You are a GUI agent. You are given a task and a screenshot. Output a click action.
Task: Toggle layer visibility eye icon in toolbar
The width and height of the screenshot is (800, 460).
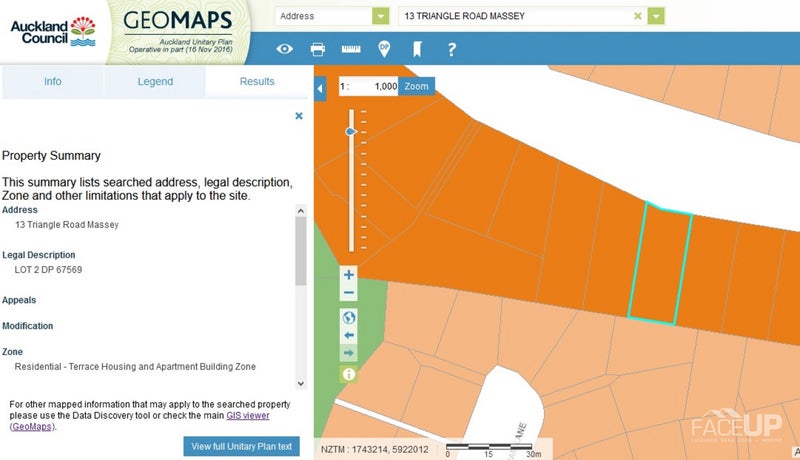coord(284,49)
